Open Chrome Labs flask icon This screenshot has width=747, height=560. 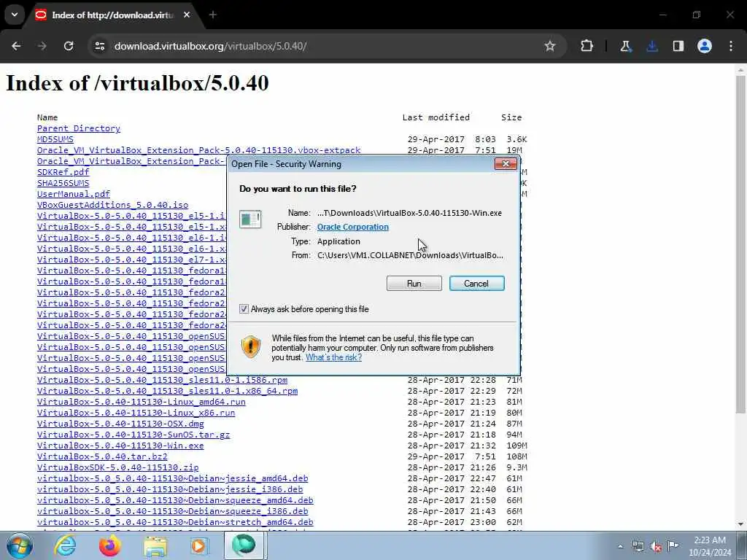coord(625,46)
